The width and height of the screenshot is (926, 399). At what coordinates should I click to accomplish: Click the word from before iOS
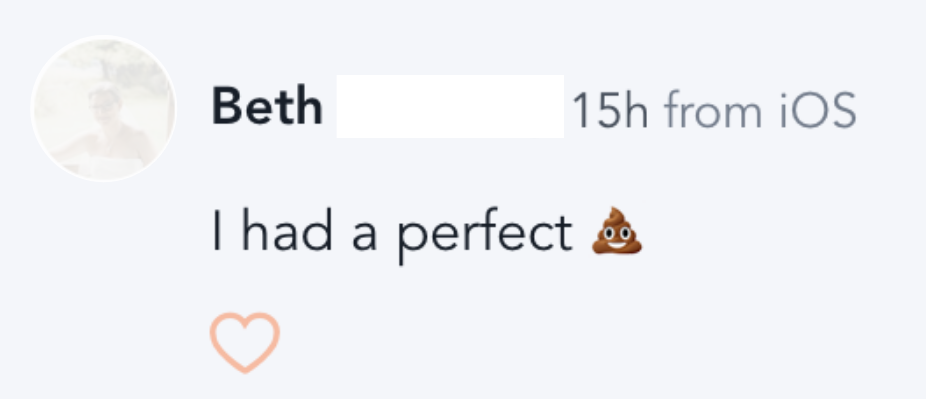713,110
